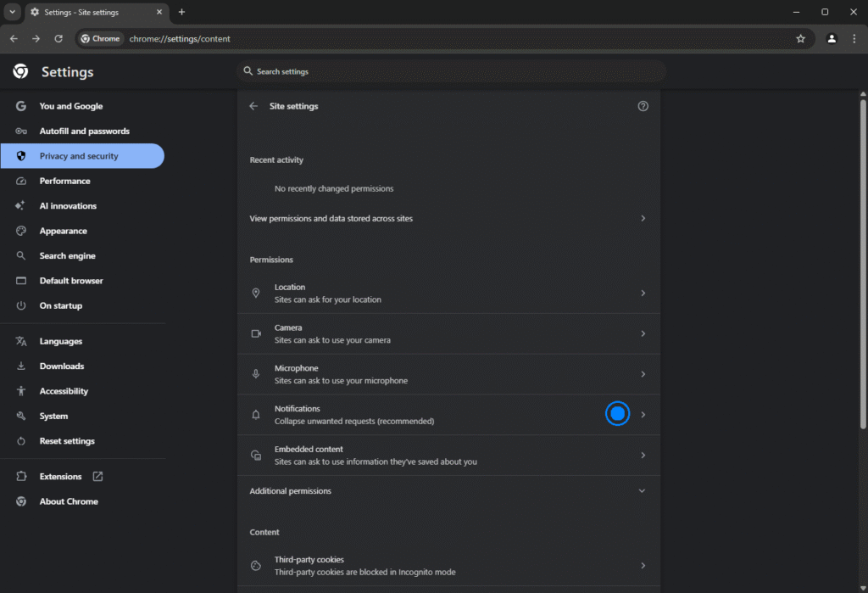This screenshot has height=593, width=868.
Task: Reload the page using the refresh icon
Action: coord(58,38)
